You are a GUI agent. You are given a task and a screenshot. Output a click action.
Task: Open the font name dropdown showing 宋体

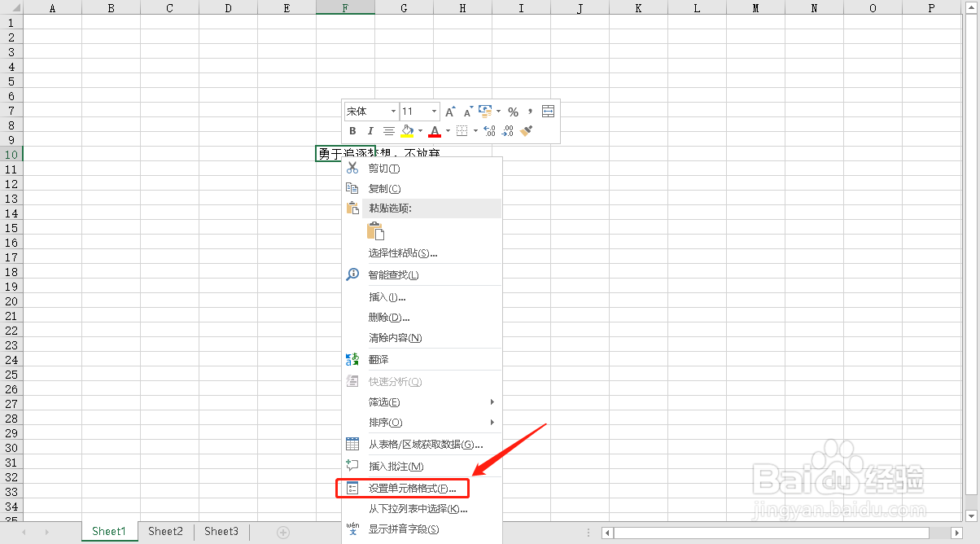coord(393,111)
